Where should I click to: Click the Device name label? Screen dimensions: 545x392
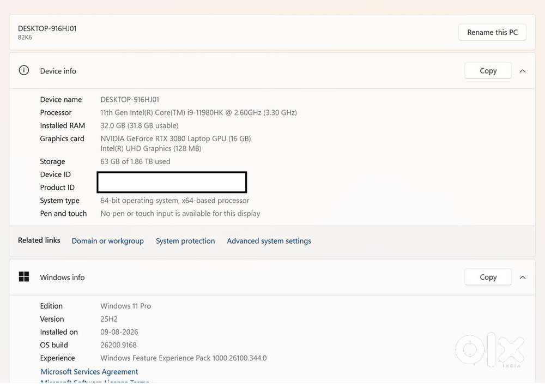tap(61, 99)
